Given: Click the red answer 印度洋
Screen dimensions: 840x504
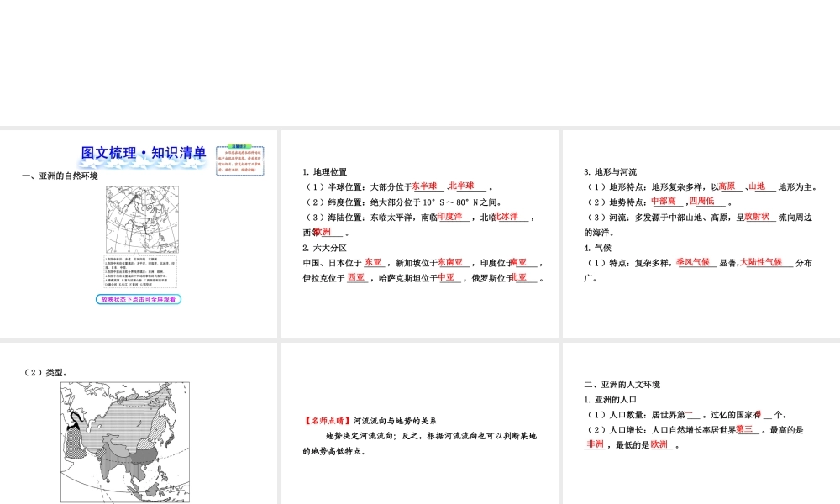Looking at the screenshot, I should [449, 217].
